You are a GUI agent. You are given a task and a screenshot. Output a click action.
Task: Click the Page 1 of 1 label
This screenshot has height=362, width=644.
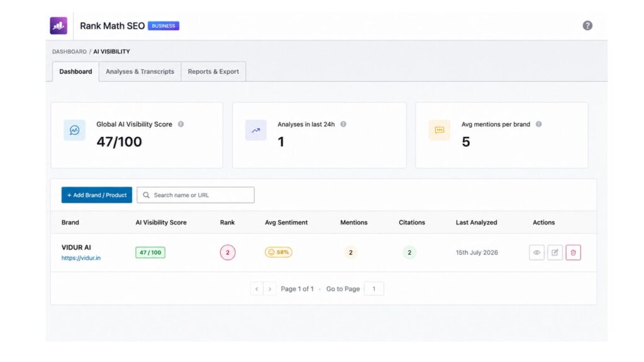click(x=297, y=289)
